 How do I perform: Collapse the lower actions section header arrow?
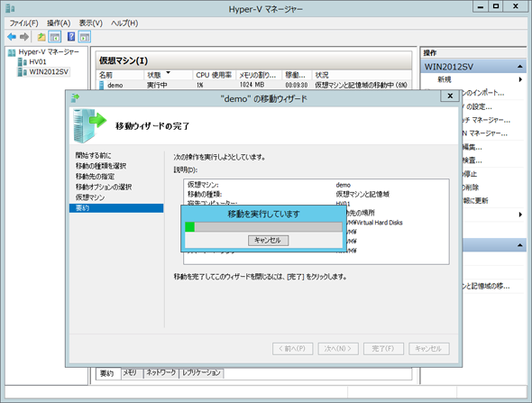pyautogui.click(x=519, y=245)
